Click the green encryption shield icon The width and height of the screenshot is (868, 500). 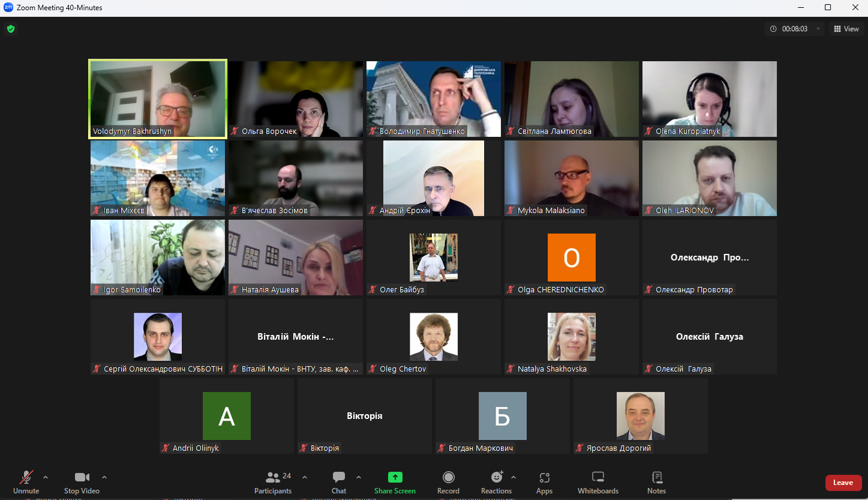[x=10, y=29]
